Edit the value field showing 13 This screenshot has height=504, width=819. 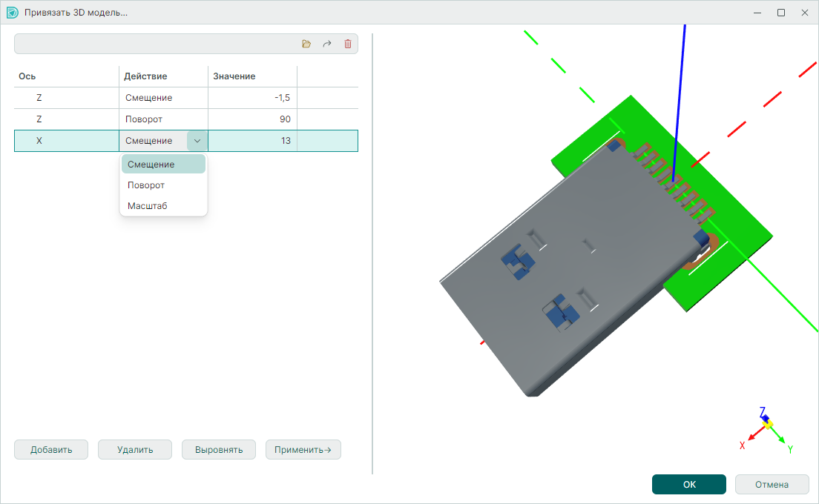click(x=252, y=141)
